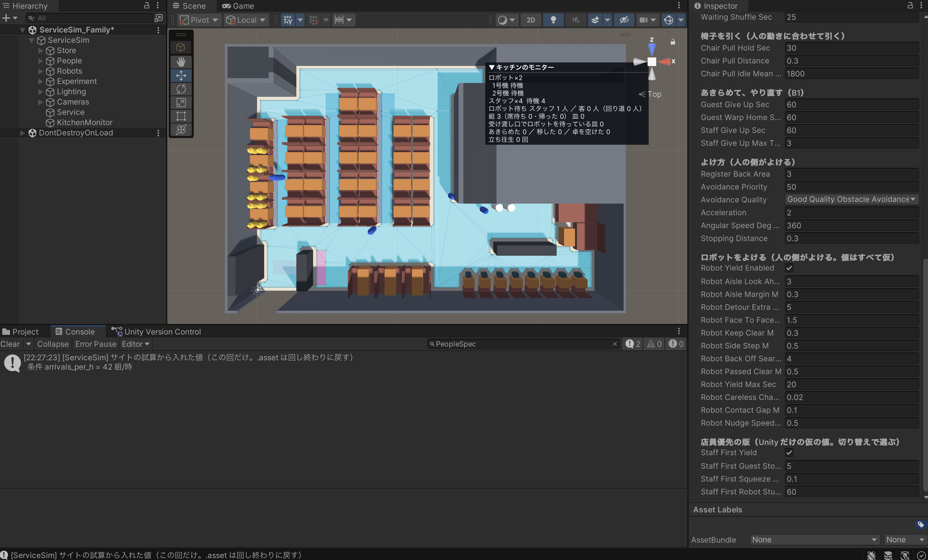Open the Pivot handle position dropdown

[199, 20]
